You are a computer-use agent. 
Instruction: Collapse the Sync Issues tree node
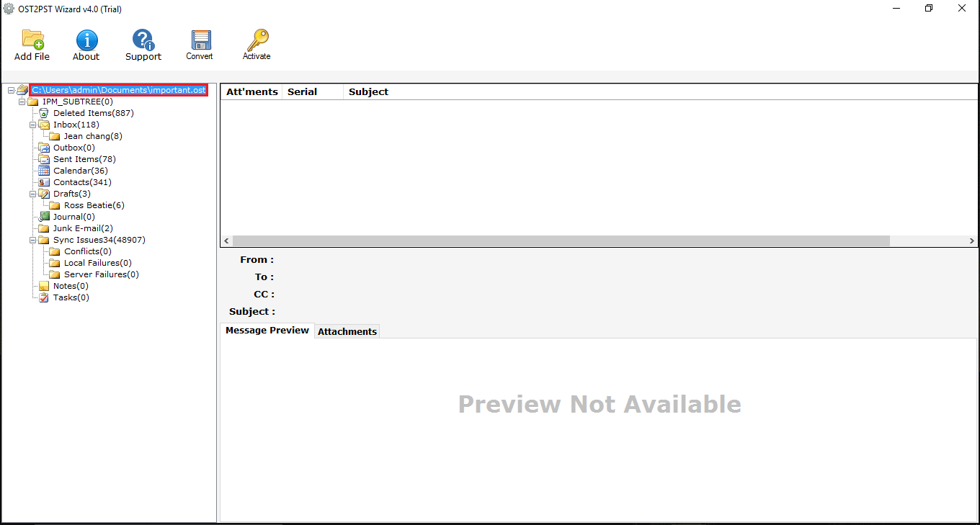point(33,240)
